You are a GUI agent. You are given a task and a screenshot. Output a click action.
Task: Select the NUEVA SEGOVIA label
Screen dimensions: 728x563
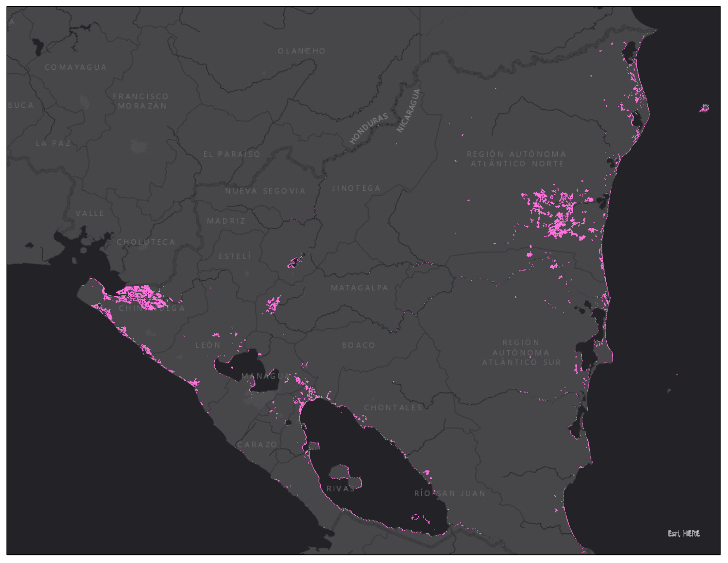tap(265, 191)
